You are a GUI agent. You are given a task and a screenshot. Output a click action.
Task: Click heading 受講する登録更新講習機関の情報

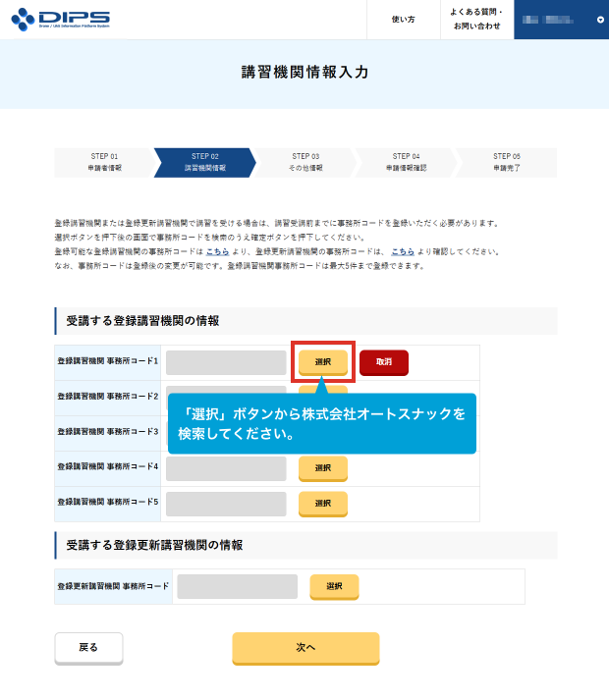[x=154, y=545]
